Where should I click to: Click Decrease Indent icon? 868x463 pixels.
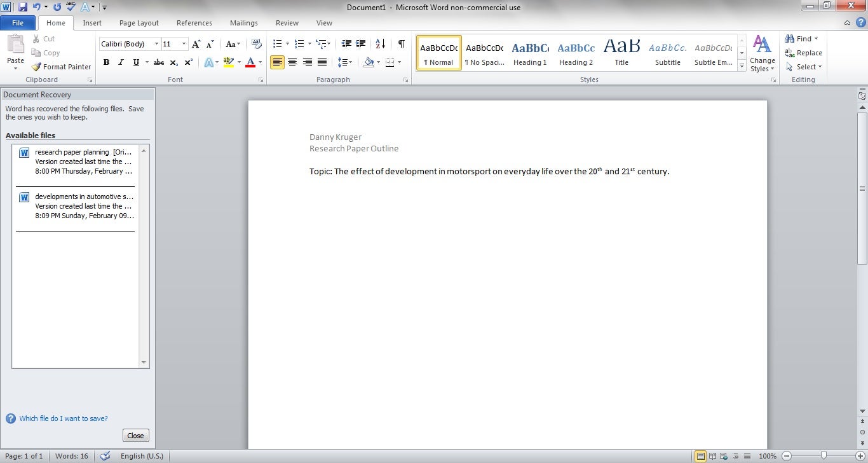[x=346, y=44]
